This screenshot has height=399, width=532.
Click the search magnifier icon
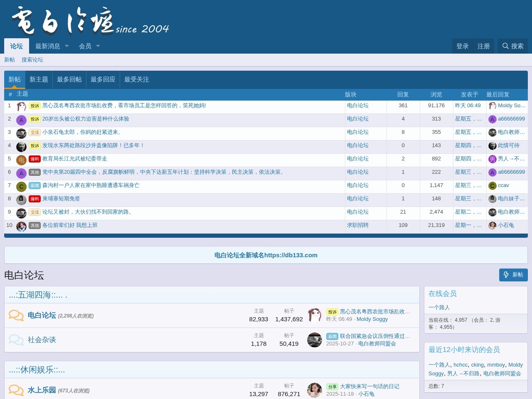click(506, 46)
